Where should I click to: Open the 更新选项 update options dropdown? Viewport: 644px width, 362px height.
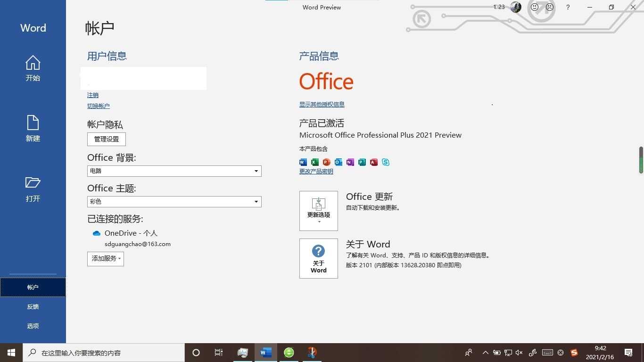point(319,211)
